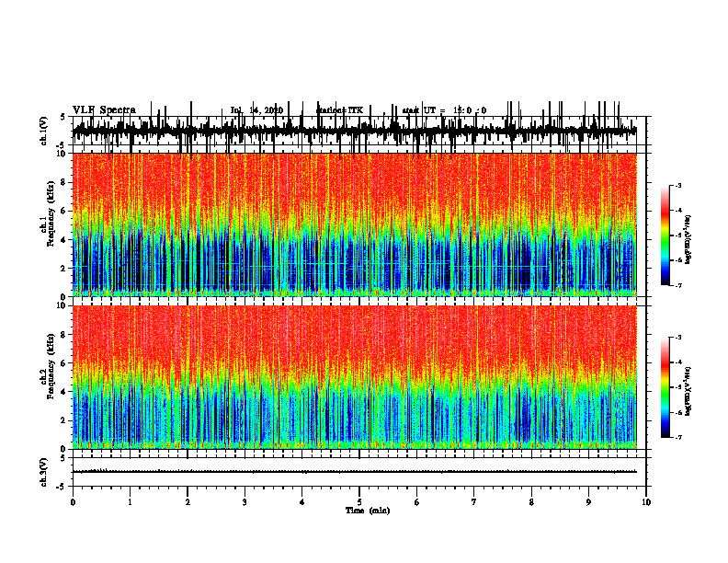This screenshot has height=563, width=728.
Task: Click the "-3" label on ch.1 colorbar
Action: click(x=677, y=185)
